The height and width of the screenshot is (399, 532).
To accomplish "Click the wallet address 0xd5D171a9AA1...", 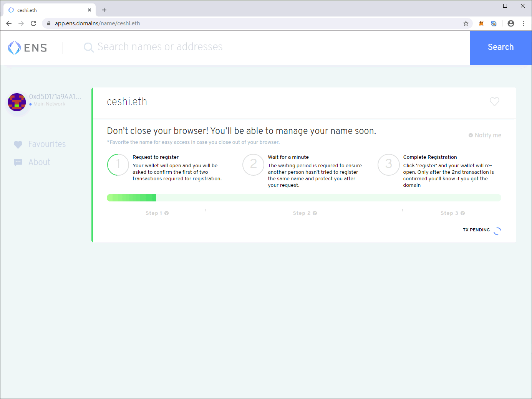I will click(x=55, y=97).
